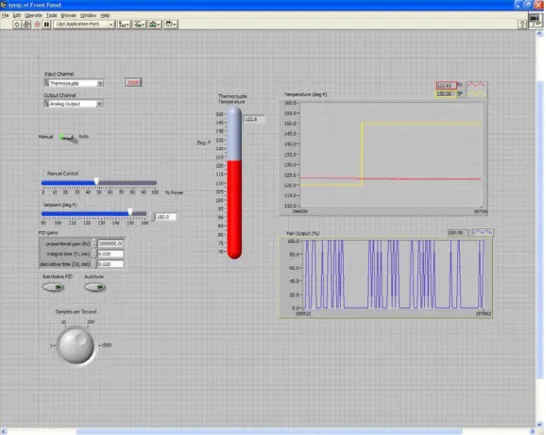Open the Distribute Objects toolbar menu
The width and height of the screenshot is (546, 435).
click(139, 24)
